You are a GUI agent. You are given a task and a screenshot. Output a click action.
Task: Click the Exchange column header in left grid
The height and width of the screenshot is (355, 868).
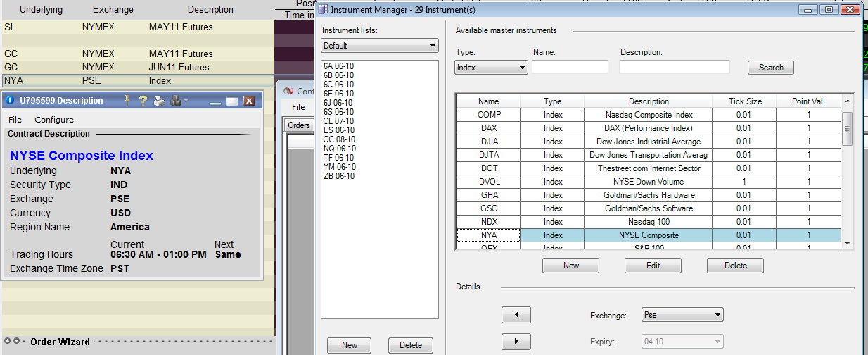113,10
